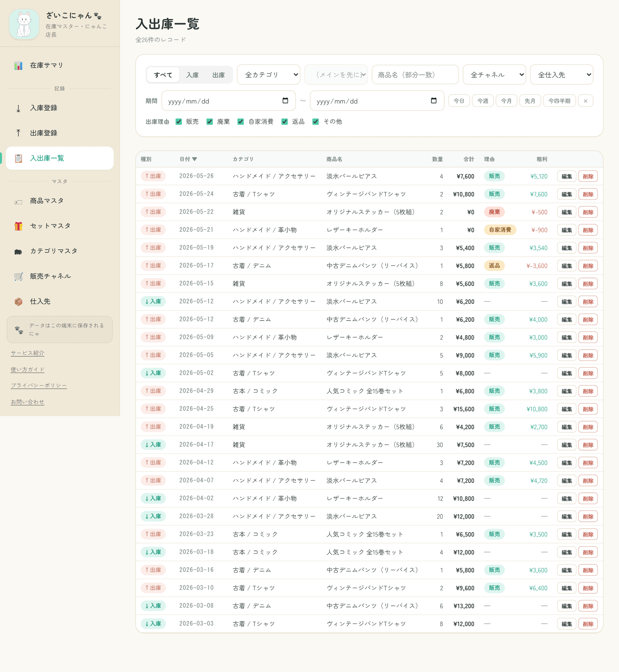Open calendar picker on start date field
Image resolution: width=619 pixels, height=672 pixels.
click(x=285, y=101)
